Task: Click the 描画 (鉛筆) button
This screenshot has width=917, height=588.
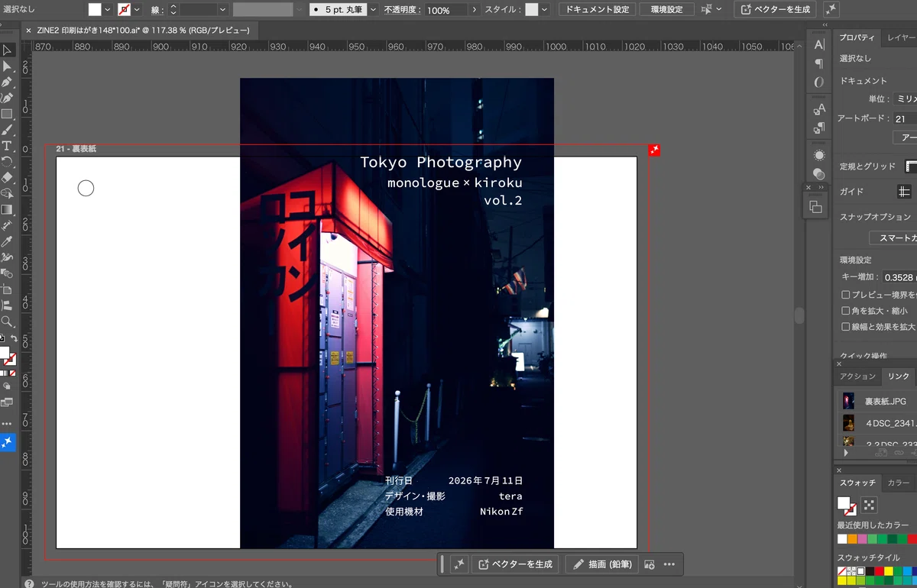Action: (601, 564)
